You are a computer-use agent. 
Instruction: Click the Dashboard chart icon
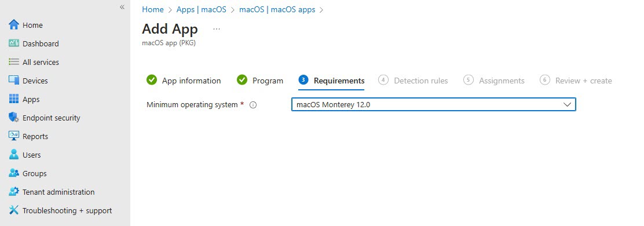pyautogui.click(x=14, y=43)
